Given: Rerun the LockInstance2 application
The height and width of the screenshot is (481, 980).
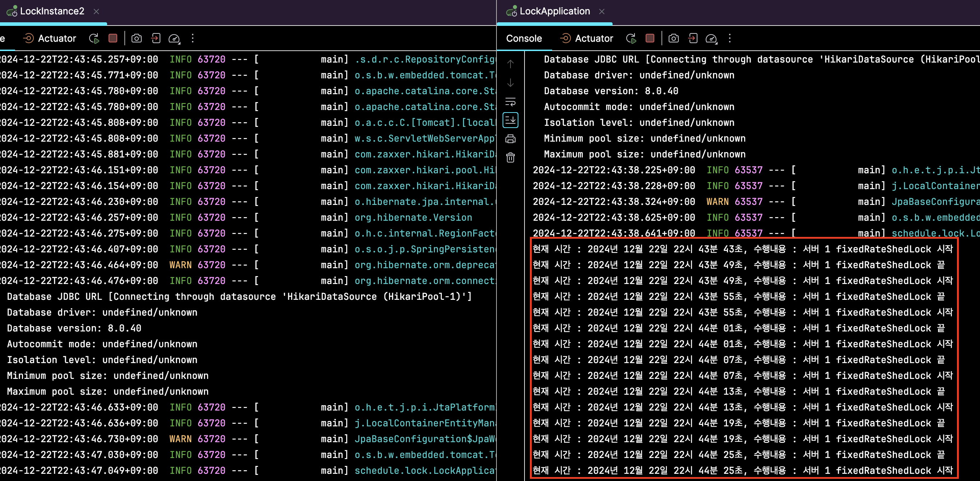Looking at the screenshot, I should tap(94, 38).
